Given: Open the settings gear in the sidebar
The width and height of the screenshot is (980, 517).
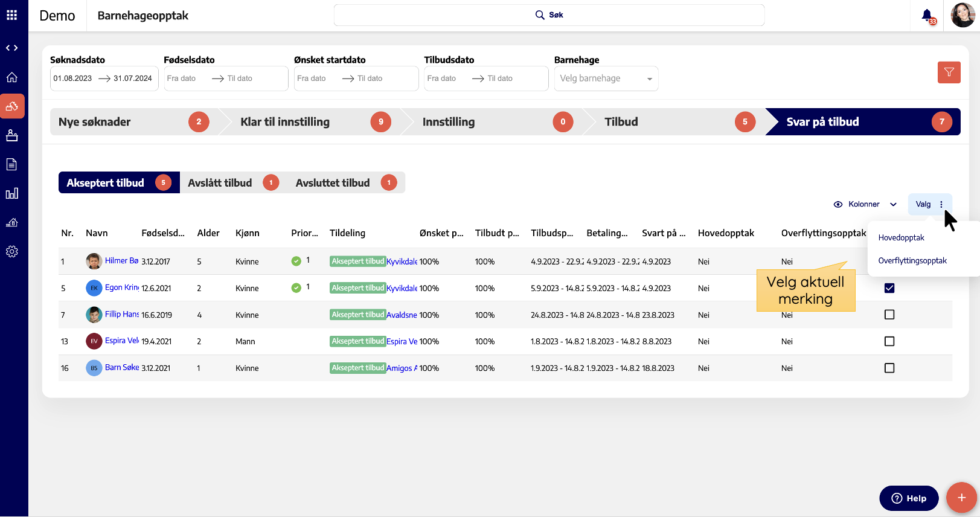Looking at the screenshot, I should pyautogui.click(x=11, y=251).
